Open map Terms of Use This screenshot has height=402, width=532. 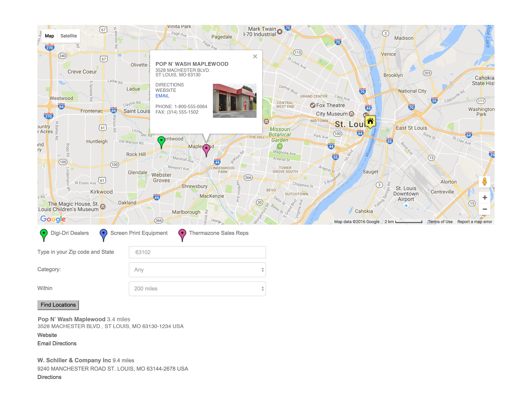pos(440,222)
